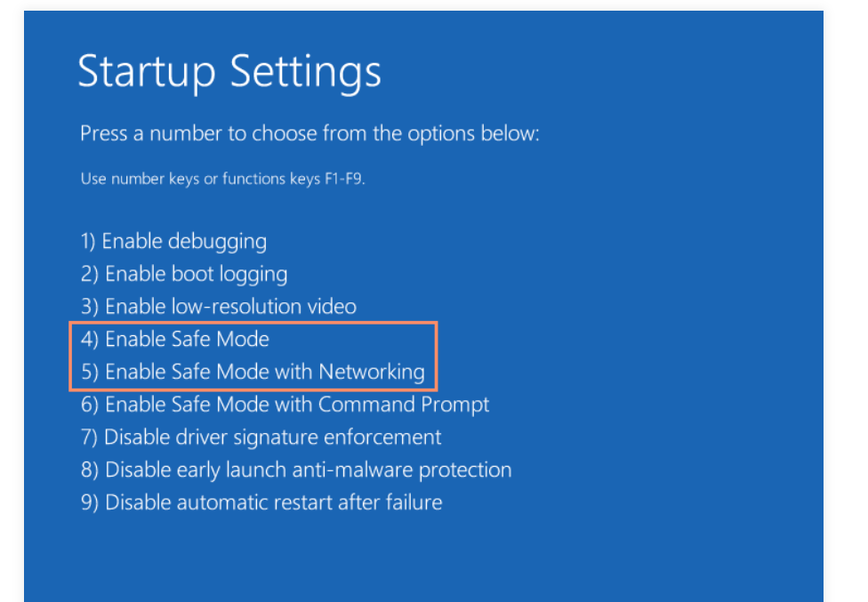Click the number 2) before boot logging

pyautogui.click(x=89, y=274)
